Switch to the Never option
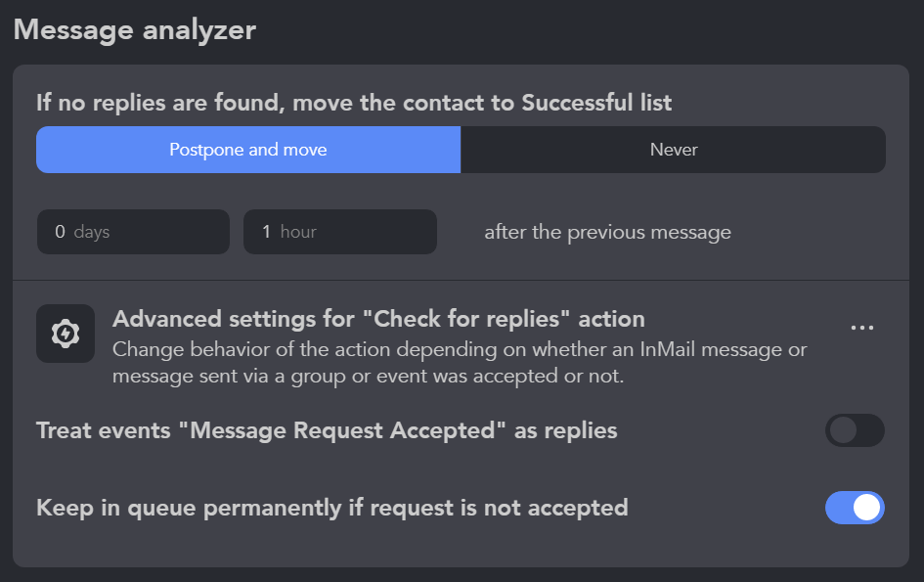Image resolution: width=924 pixels, height=582 pixels. pyautogui.click(x=673, y=150)
